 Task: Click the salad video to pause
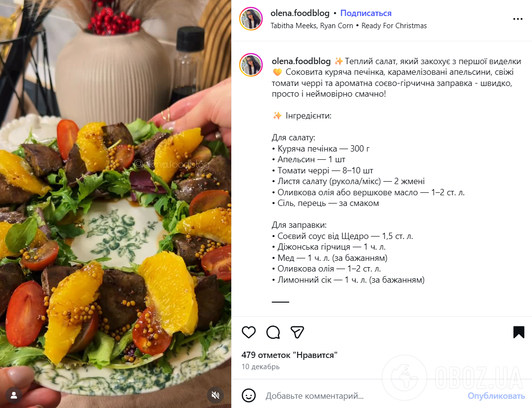coord(115,204)
